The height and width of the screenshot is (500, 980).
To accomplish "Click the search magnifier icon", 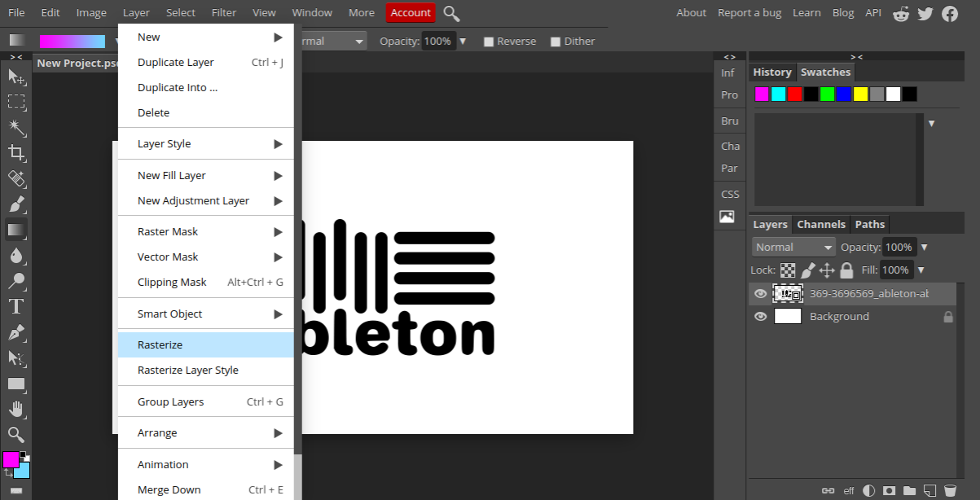I will [x=451, y=13].
